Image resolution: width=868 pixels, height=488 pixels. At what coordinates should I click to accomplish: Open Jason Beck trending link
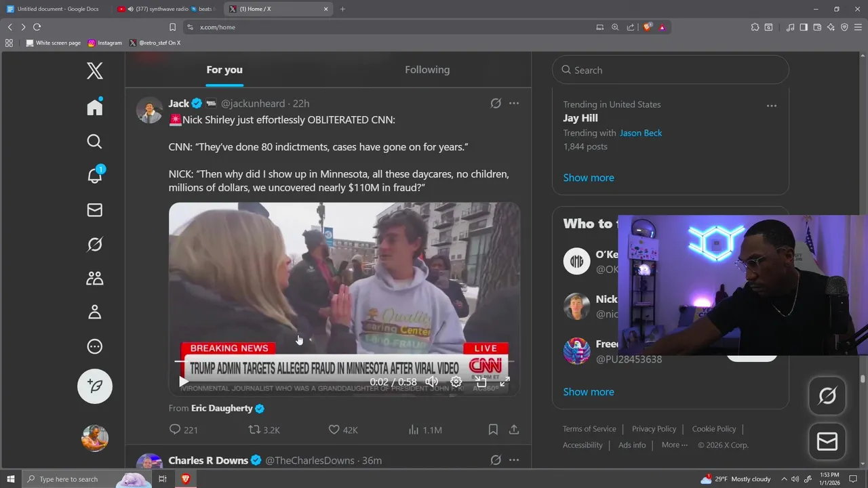click(641, 133)
